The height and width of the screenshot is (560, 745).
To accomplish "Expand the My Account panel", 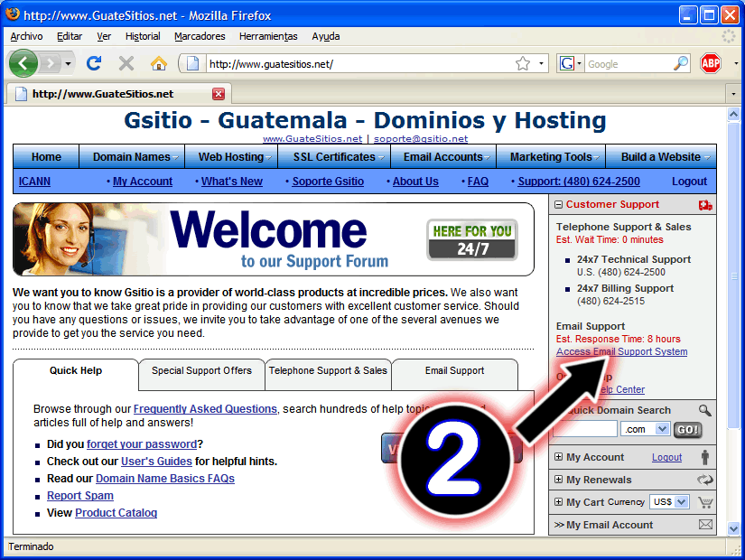I will click(x=559, y=457).
